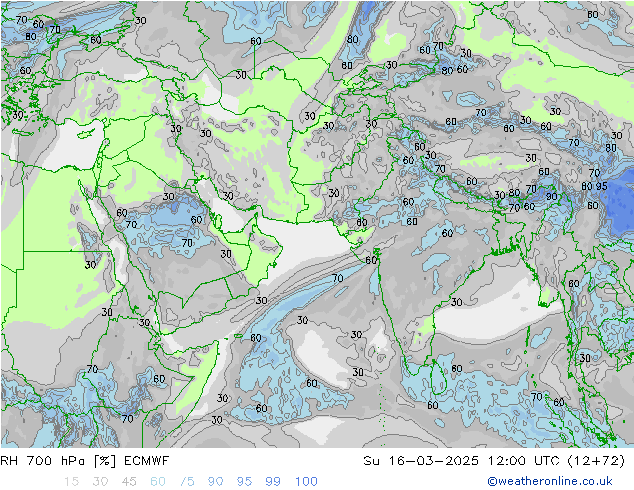Select legend value 45
This screenshot has width=634, height=490.
pos(129,482)
